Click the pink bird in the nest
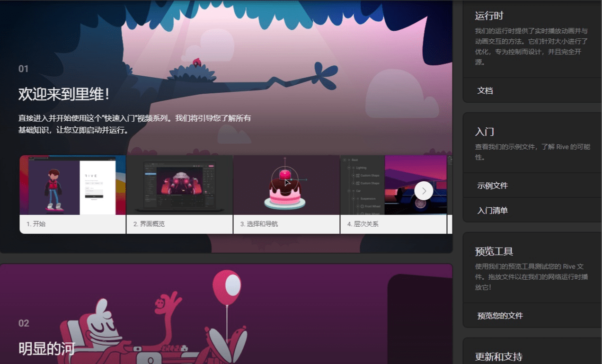This screenshot has height=364, width=602. [x=196, y=62]
